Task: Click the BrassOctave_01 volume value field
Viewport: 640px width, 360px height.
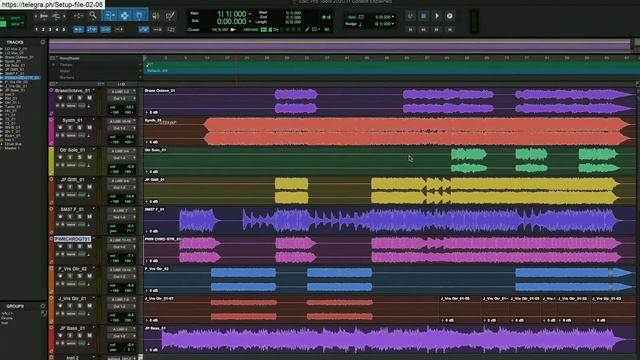Action: (129, 108)
